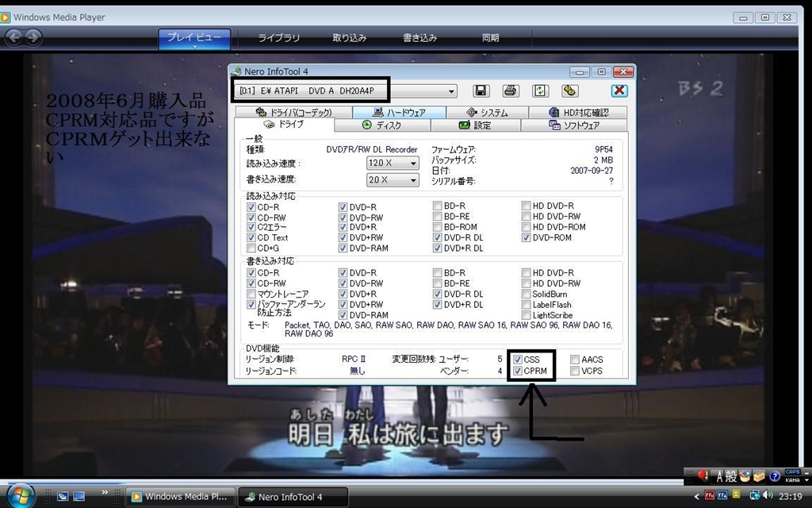Click the red X exit icon in Nero InfoTool toolbar
812x508 pixels.
619,90
